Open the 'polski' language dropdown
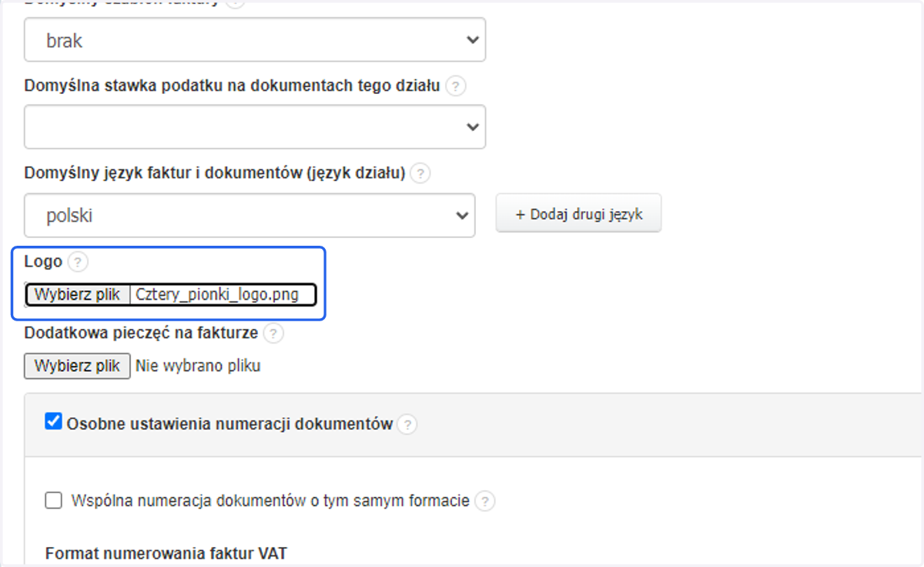924x567 pixels. click(x=249, y=216)
